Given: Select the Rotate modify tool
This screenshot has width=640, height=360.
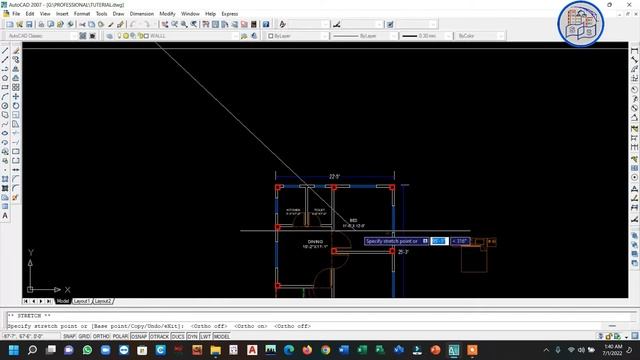Looking at the screenshot, I should click(x=16, y=106).
